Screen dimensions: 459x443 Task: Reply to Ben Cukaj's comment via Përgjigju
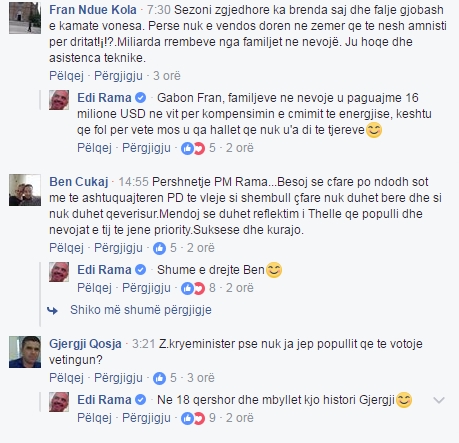tap(118, 248)
